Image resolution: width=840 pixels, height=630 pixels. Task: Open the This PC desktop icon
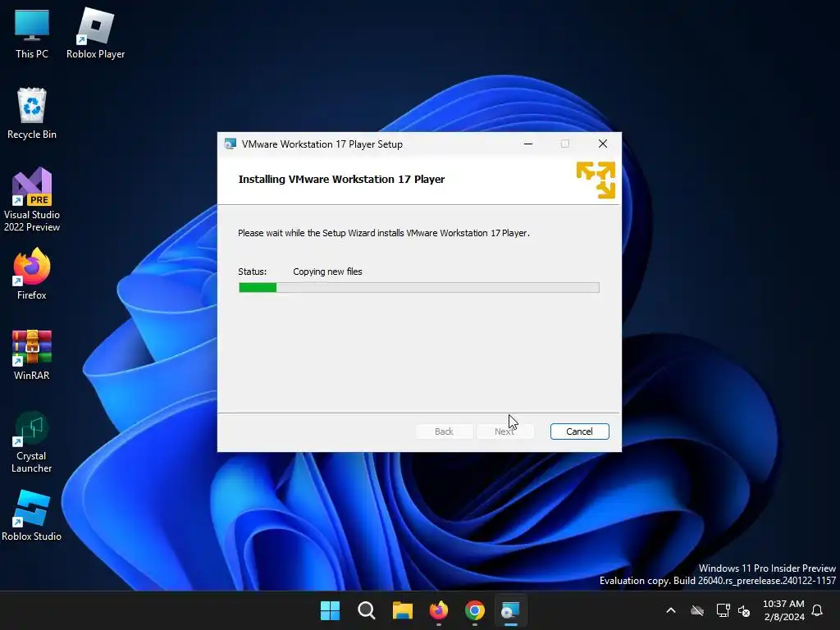pyautogui.click(x=32, y=34)
